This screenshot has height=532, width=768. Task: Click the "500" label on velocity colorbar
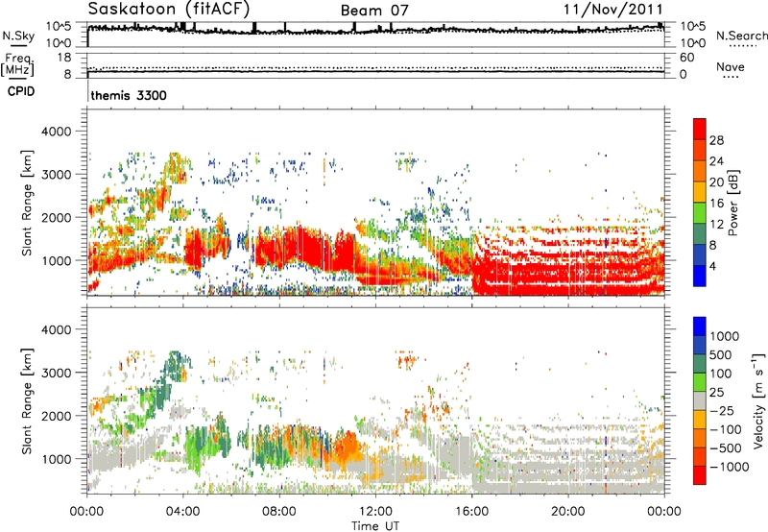[x=723, y=355]
